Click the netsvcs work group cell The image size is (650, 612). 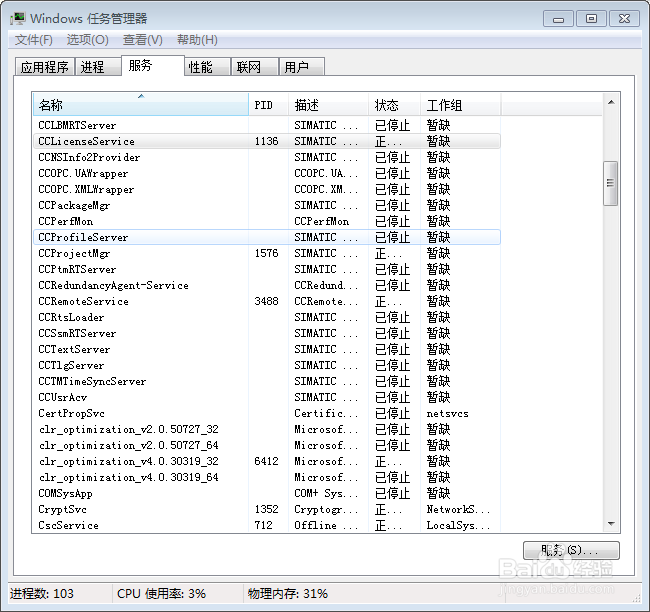point(447,413)
